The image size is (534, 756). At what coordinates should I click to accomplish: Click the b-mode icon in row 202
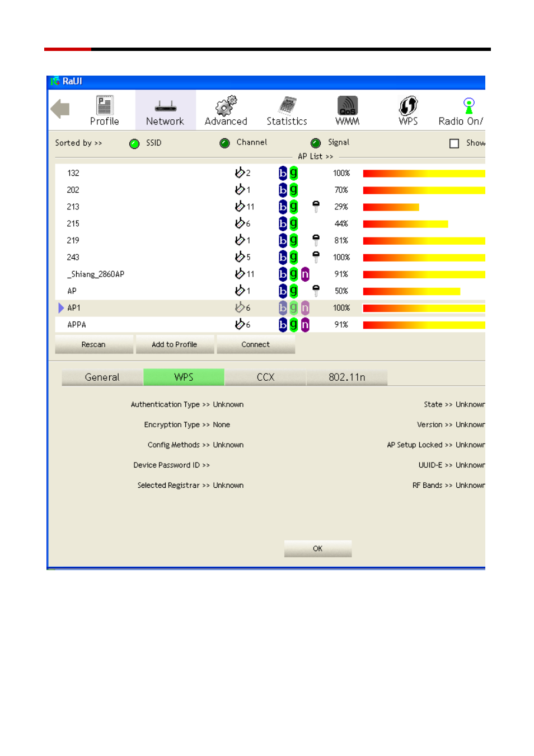tap(283, 190)
